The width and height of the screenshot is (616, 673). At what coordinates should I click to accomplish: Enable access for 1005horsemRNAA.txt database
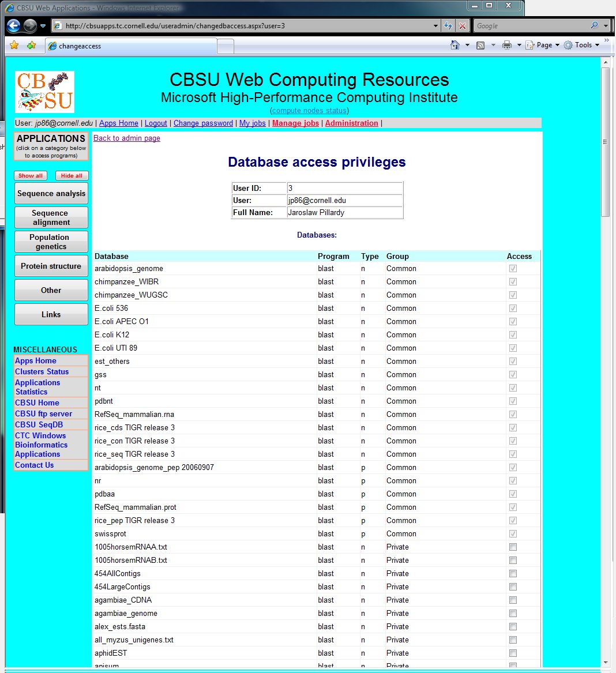(x=513, y=547)
